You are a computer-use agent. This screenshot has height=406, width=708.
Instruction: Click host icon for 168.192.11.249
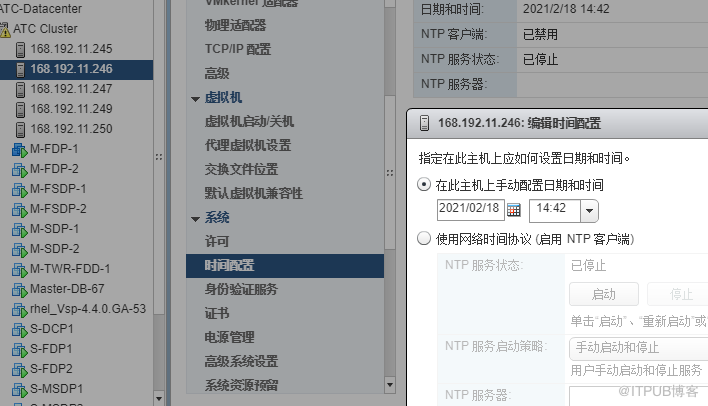[x=20, y=109]
